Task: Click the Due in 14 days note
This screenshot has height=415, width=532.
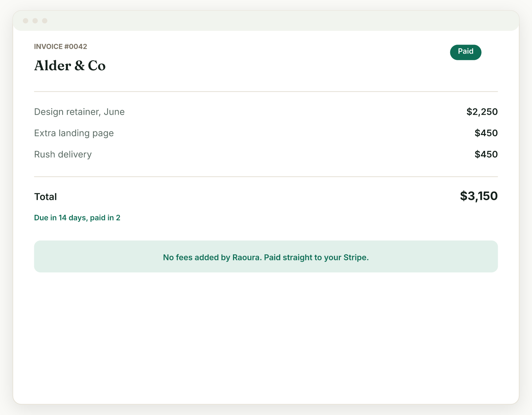Action: click(x=77, y=218)
